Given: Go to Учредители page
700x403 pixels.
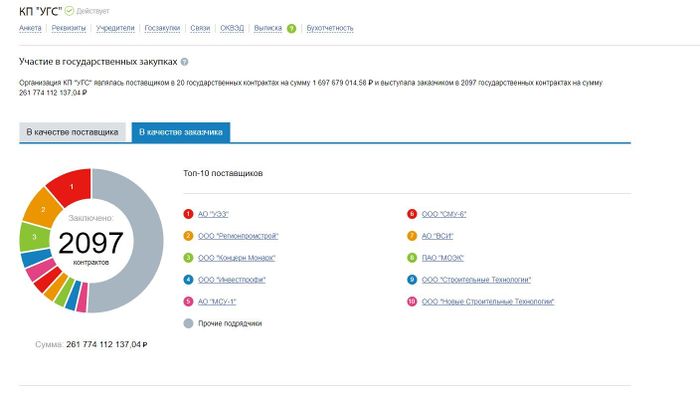Looking at the screenshot, I should point(115,28).
